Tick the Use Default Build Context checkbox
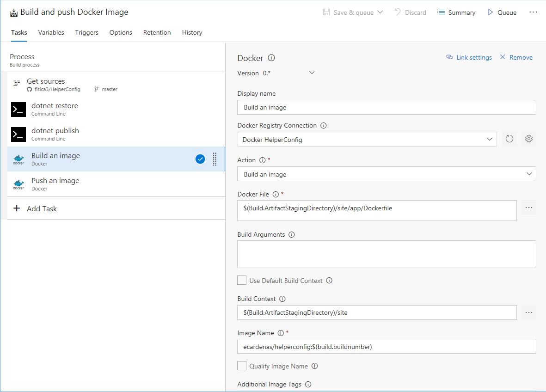 [242, 280]
